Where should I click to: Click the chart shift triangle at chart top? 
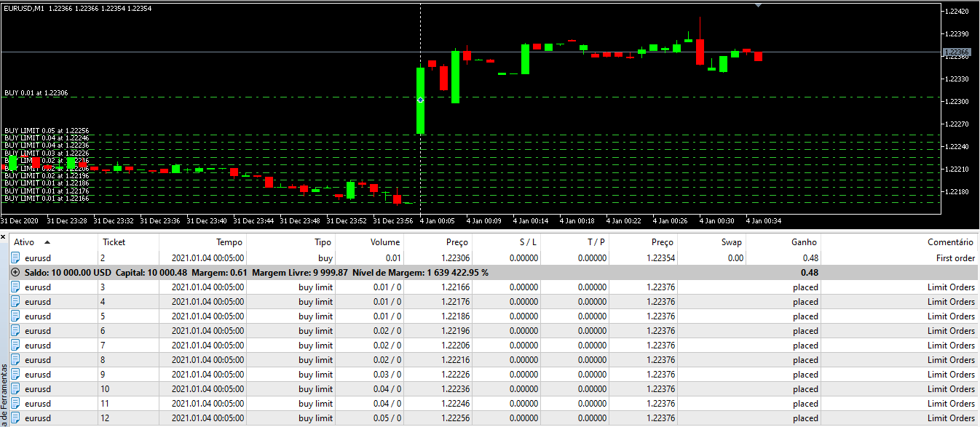click(759, 5)
